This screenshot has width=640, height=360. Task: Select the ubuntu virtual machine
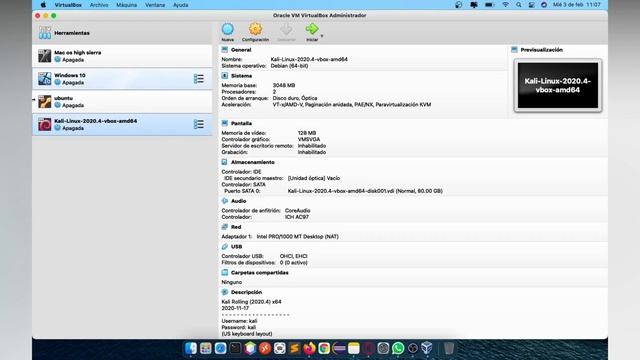click(122, 102)
